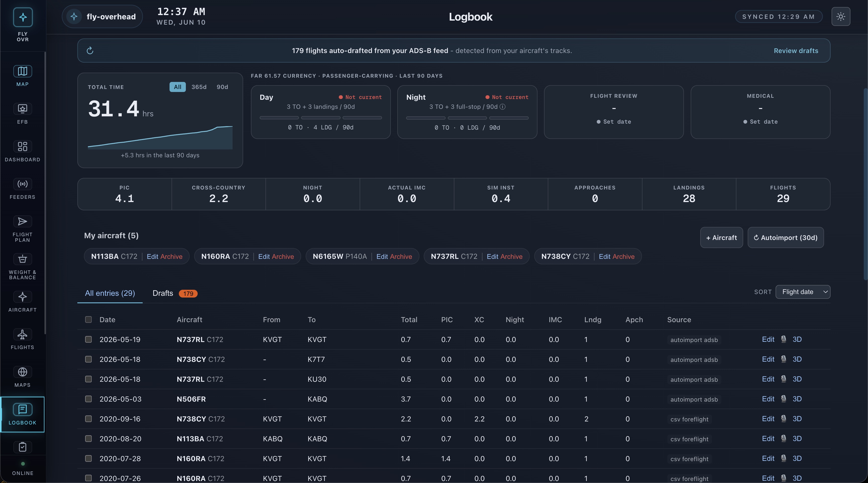Click the microphone icon on the 2026-05-19 row
868x483 pixels.
(783, 339)
